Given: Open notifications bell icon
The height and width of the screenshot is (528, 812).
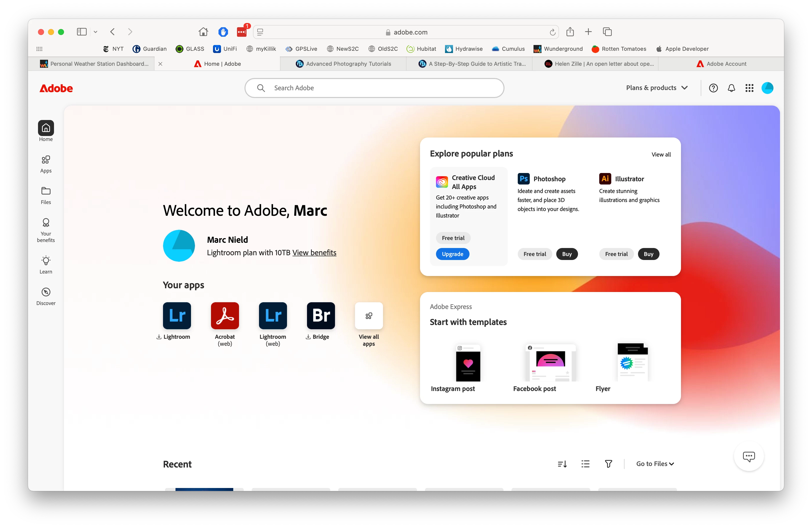Looking at the screenshot, I should (731, 88).
